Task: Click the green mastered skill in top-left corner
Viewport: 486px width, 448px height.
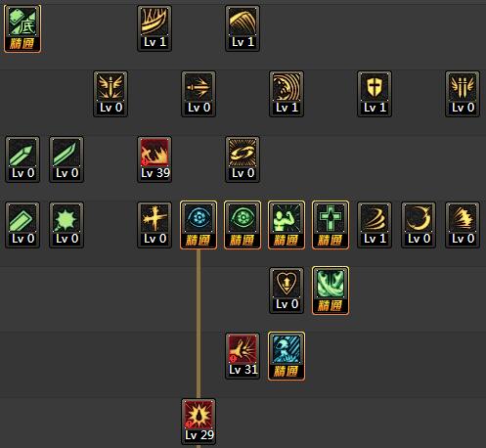Action: [22, 28]
